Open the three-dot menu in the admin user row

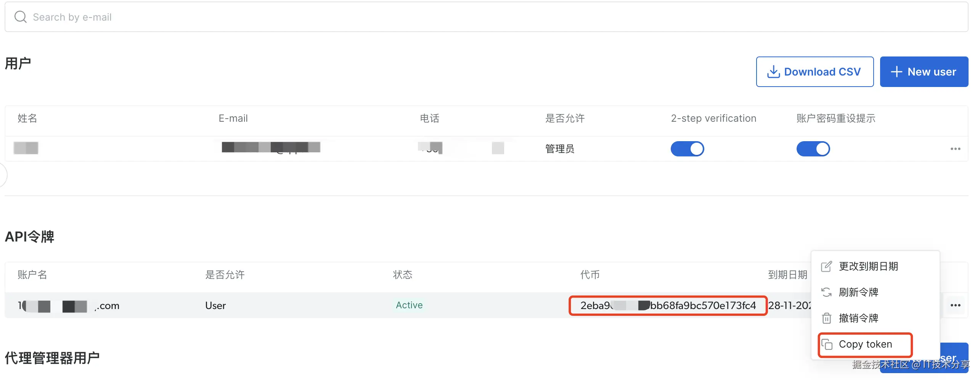[x=955, y=149]
